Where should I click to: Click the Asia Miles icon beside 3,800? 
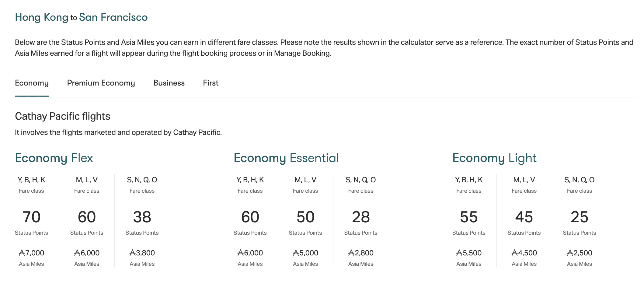(132, 253)
